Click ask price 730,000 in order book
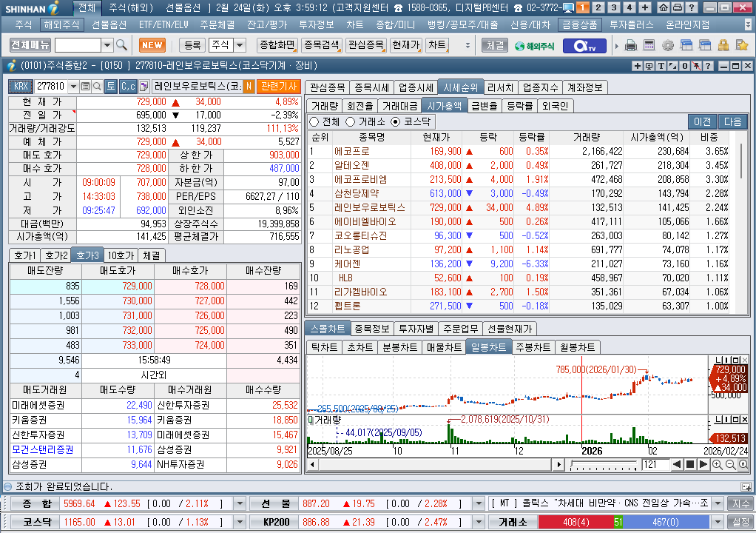The height and width of the screenshot is (533, 756). pos(118,301)
